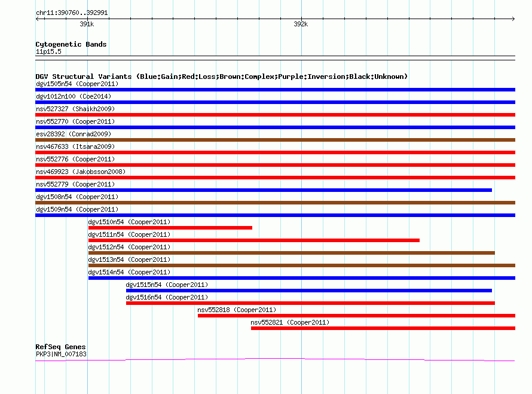Click the dgv1516n54 (Cooper2011) label

[x=167, y=297]
